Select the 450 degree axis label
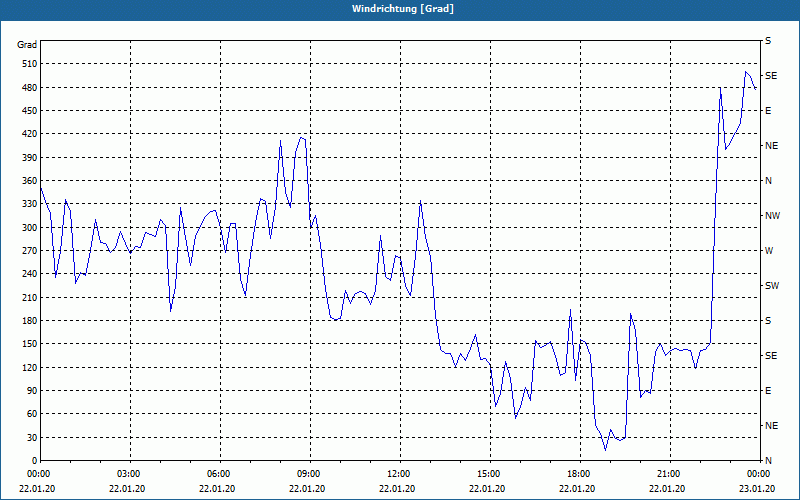Screen dimensions: 800x500 (31, 111)
